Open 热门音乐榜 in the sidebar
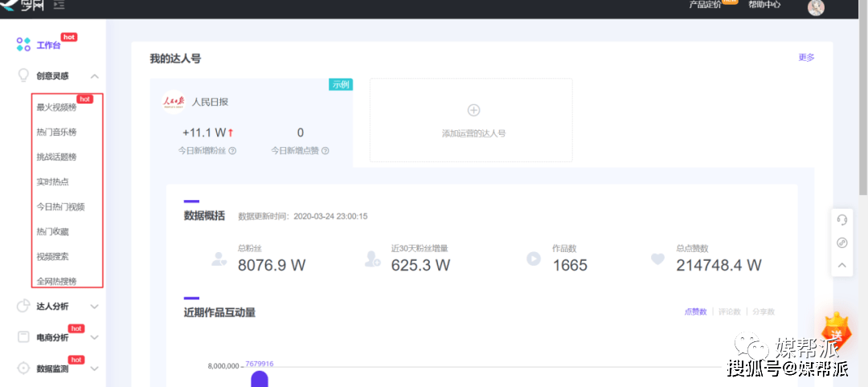 [56, 132]
